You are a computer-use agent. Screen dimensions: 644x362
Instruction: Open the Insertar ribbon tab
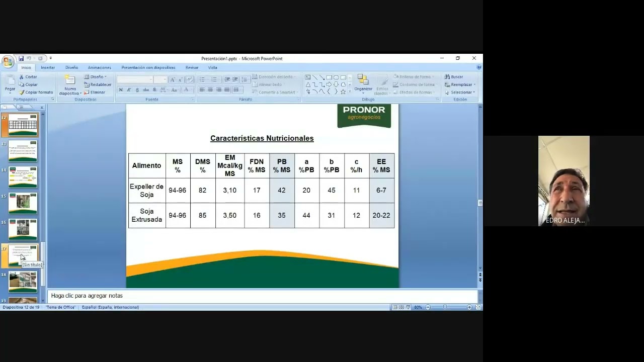(48, 67)
